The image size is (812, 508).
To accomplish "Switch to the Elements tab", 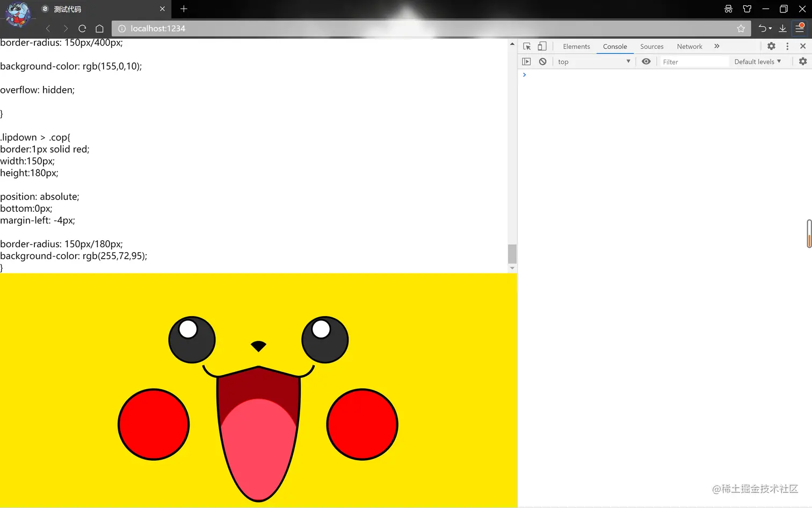I will click(x=576, y=46).
